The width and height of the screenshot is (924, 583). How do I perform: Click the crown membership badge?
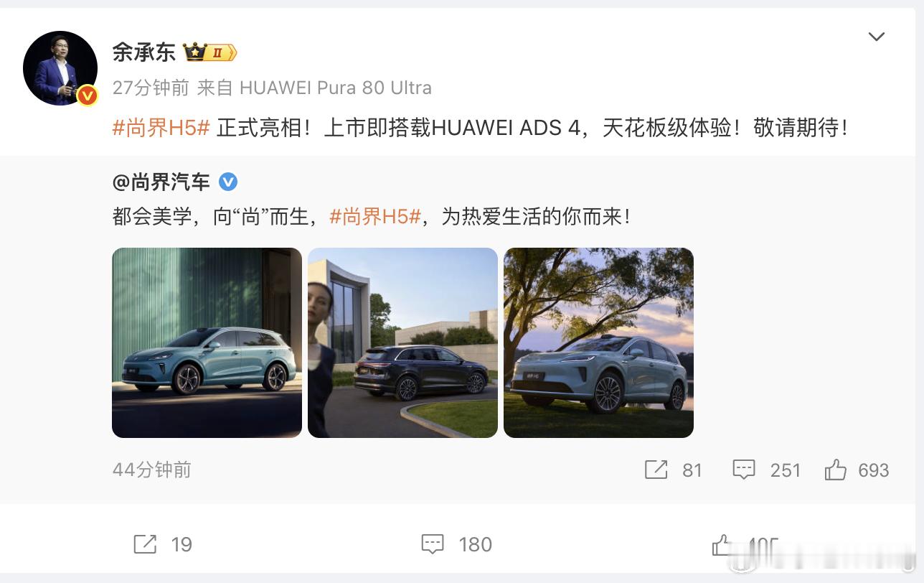210,52
